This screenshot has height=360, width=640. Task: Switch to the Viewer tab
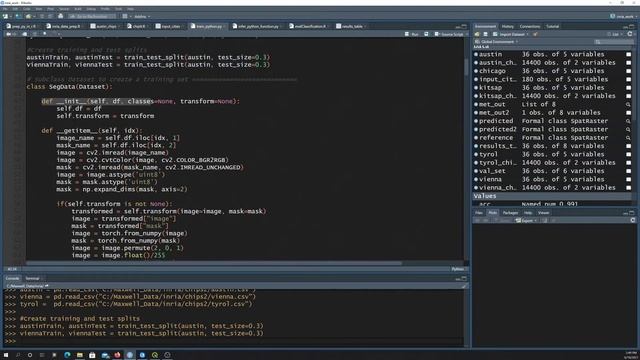(543, 213)
